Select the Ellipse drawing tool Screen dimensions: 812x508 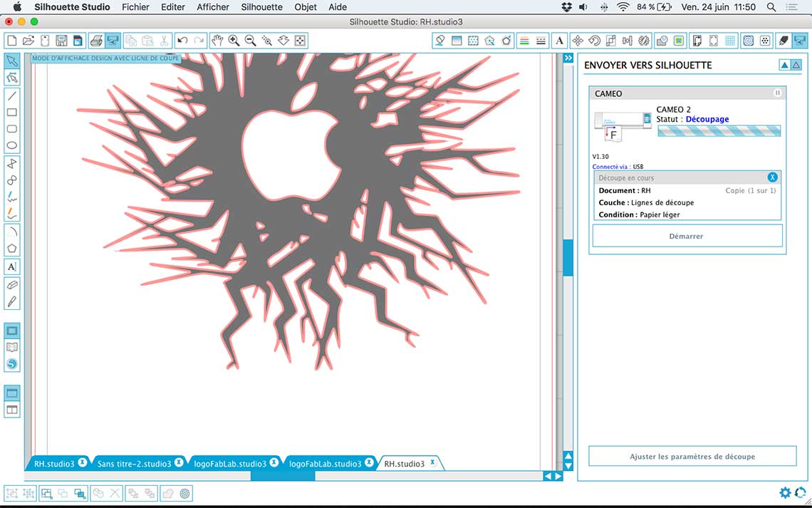pyautogui.click(x=12, y=145)
